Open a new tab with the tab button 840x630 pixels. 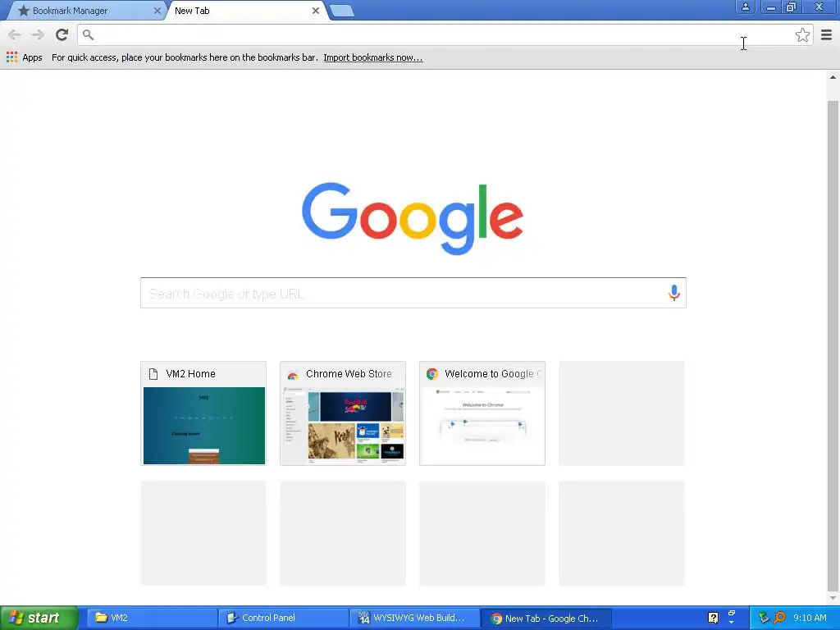point(342,11)
